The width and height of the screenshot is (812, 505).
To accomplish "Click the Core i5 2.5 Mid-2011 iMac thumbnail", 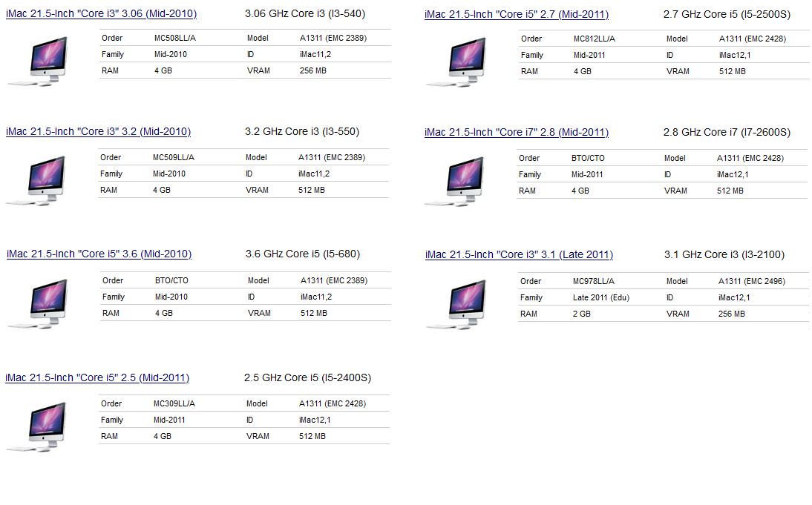I will tap(41, 425).
